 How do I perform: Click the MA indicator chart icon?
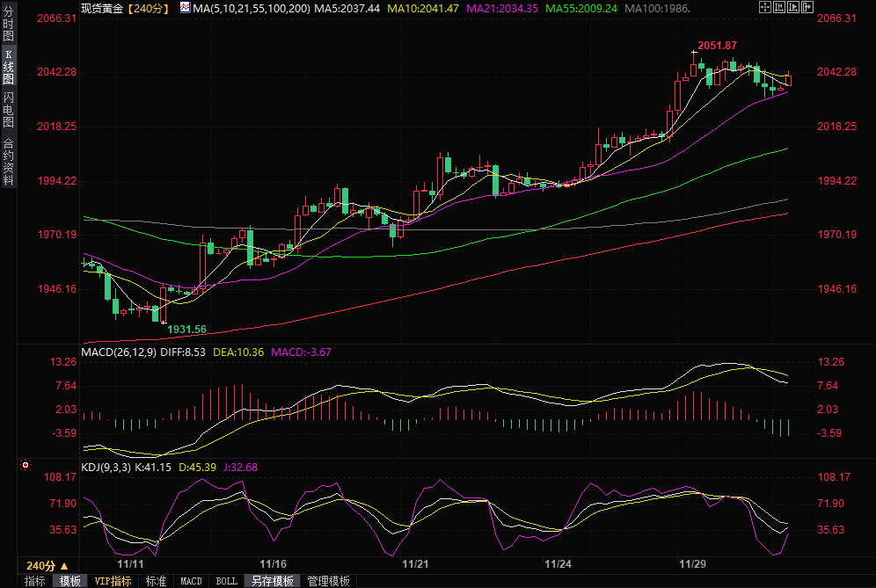click(x=184, y=8)
